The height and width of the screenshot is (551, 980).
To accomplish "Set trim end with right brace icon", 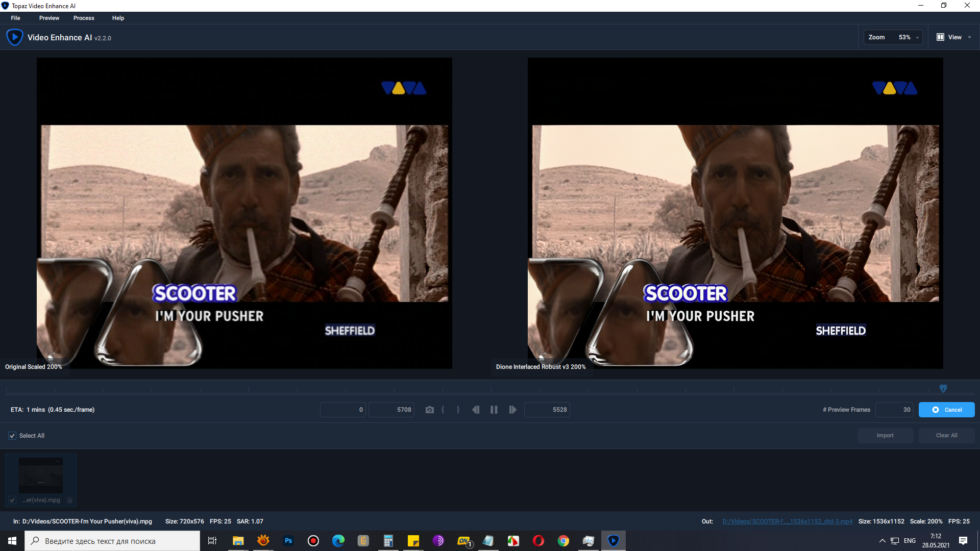I will coord(458,410).
